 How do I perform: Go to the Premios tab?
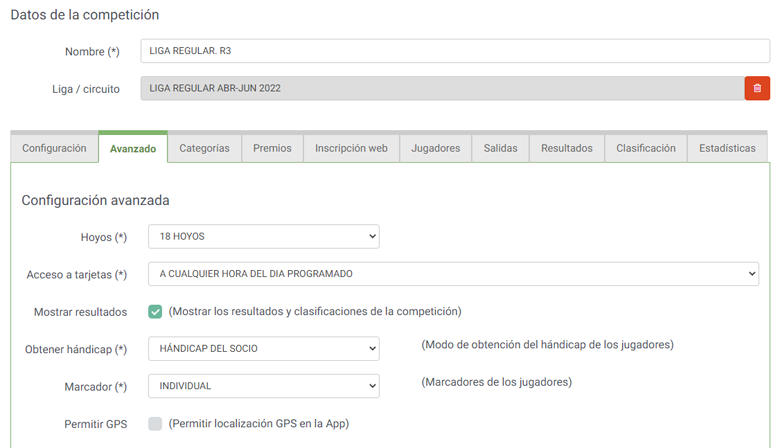pyautogui.click(x=272, y=148)
